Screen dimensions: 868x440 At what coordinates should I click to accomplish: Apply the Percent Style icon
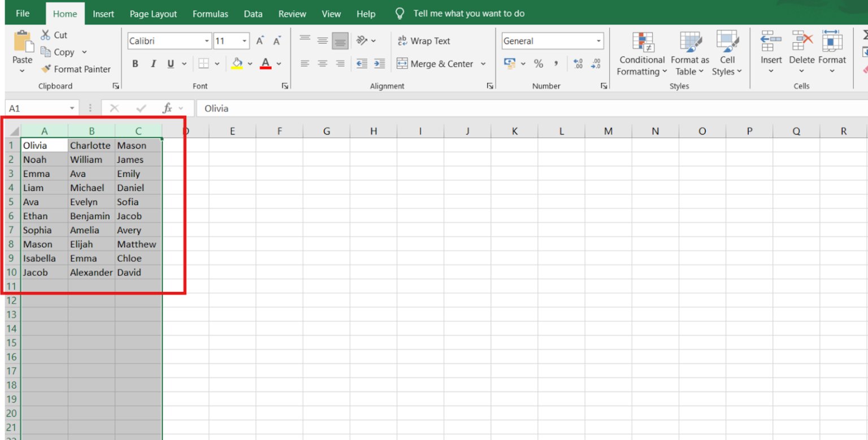(539, 64)
